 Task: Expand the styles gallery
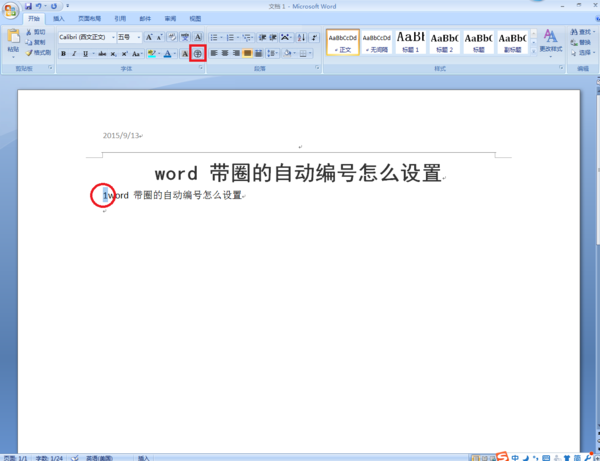(534, 51)
